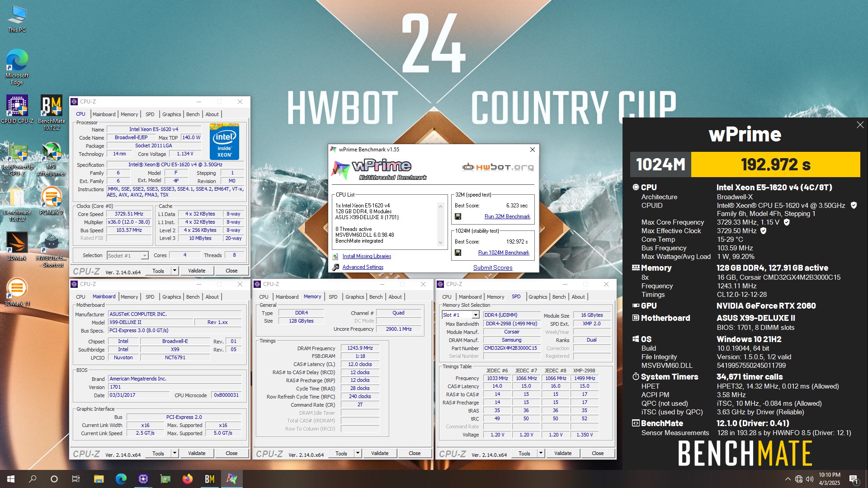Viewport: 868px width, 488px height.
Task: Click Install Missing Libraries icon
Action: [335, 256]
